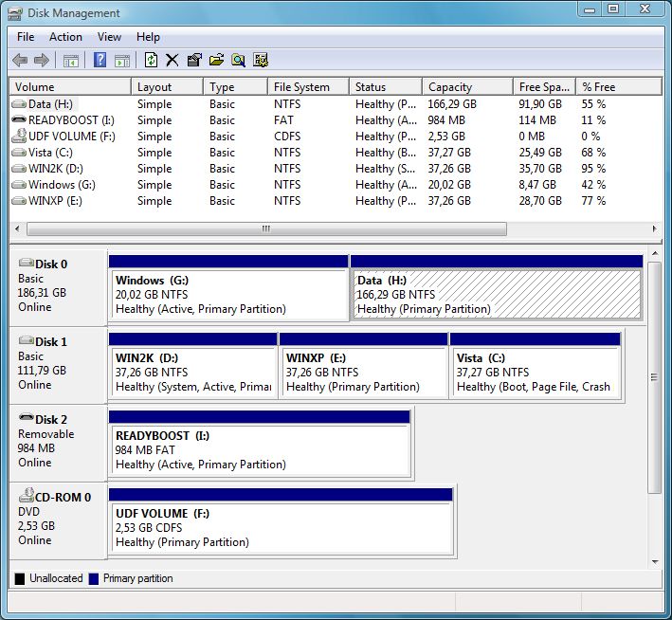Click the blue Primary partition legend swatch
This screenshot has width=672, height=620.
coord(94,579)
